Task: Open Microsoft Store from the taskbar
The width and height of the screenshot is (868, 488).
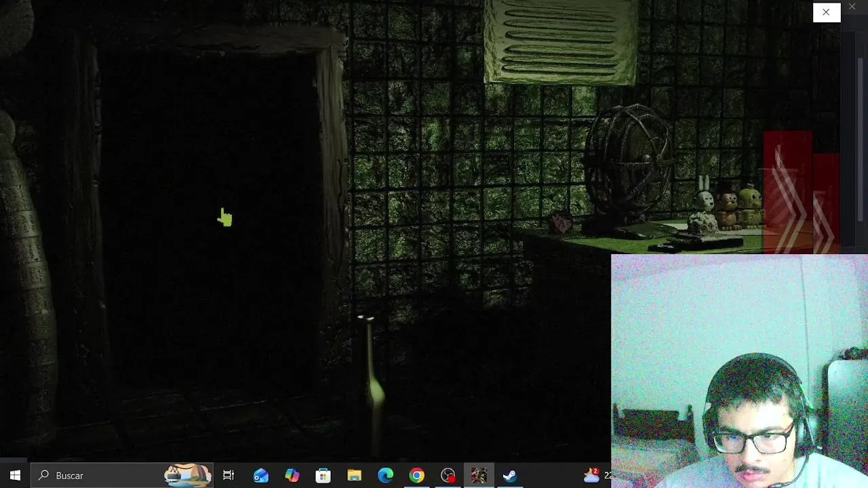Action: [x=323, y=475]
